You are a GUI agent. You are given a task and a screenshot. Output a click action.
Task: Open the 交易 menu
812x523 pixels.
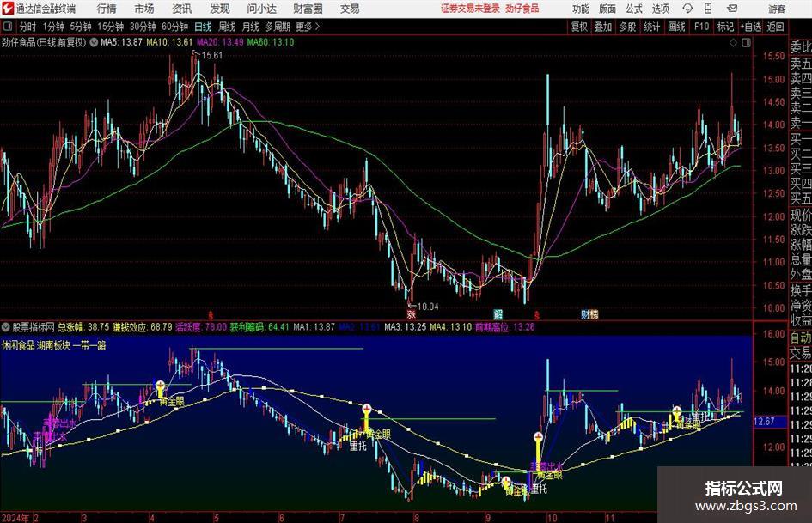(x=350, y=9)
